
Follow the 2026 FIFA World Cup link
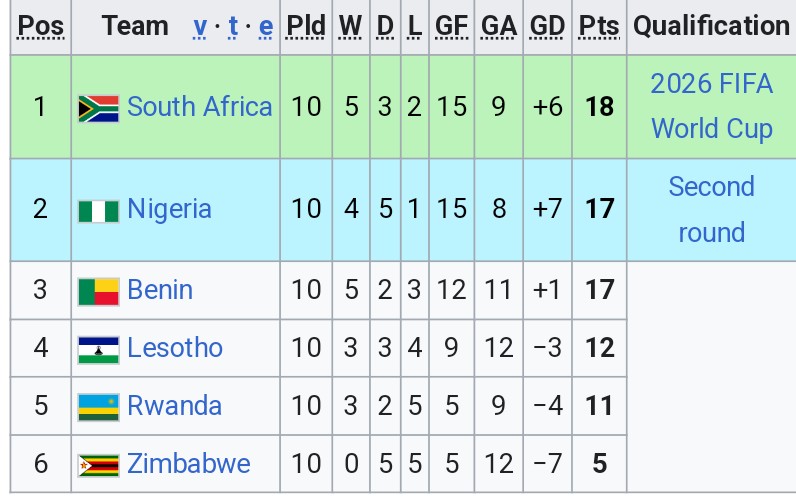pyautogui.click(x=711, y=106)
